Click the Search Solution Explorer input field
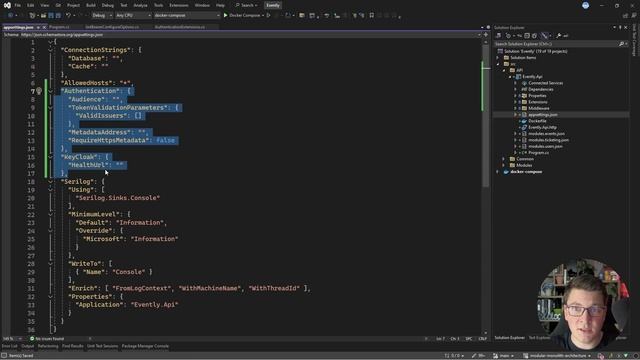Image resolution: width=640 pixels, height=360 pixels. [556, 44]
